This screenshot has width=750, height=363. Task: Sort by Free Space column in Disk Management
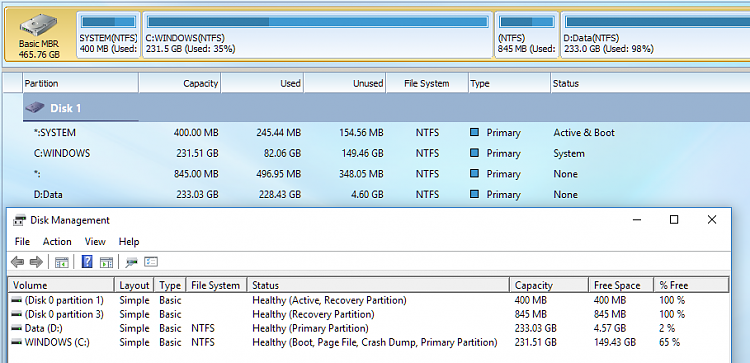pyautogui.click(x=621, y=286)
